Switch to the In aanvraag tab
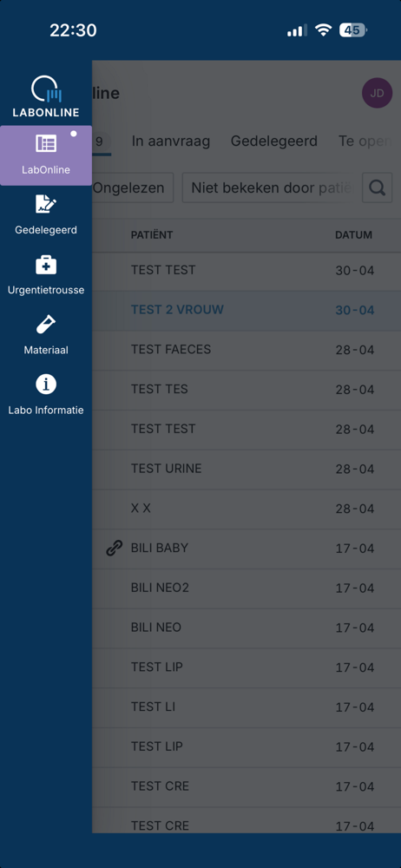Viewport: 401px width, 868px height. click(x=171, y=141)
